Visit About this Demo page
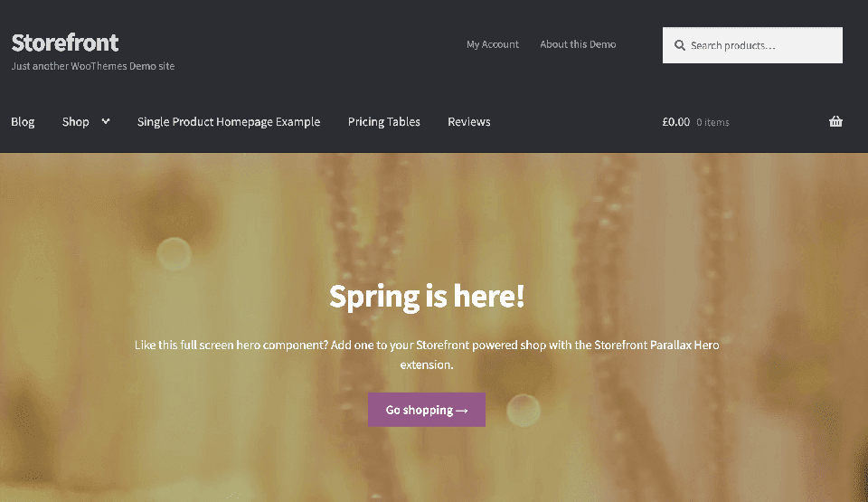 click(578, 44)
